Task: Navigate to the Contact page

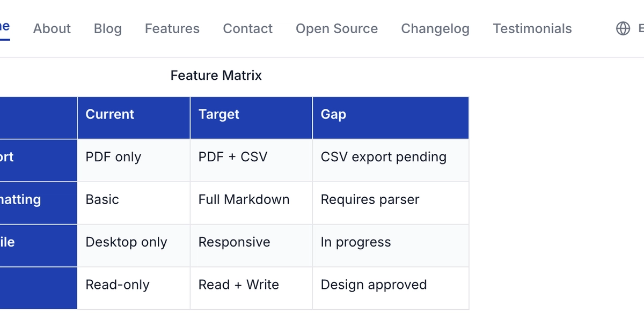Action: 248,28
